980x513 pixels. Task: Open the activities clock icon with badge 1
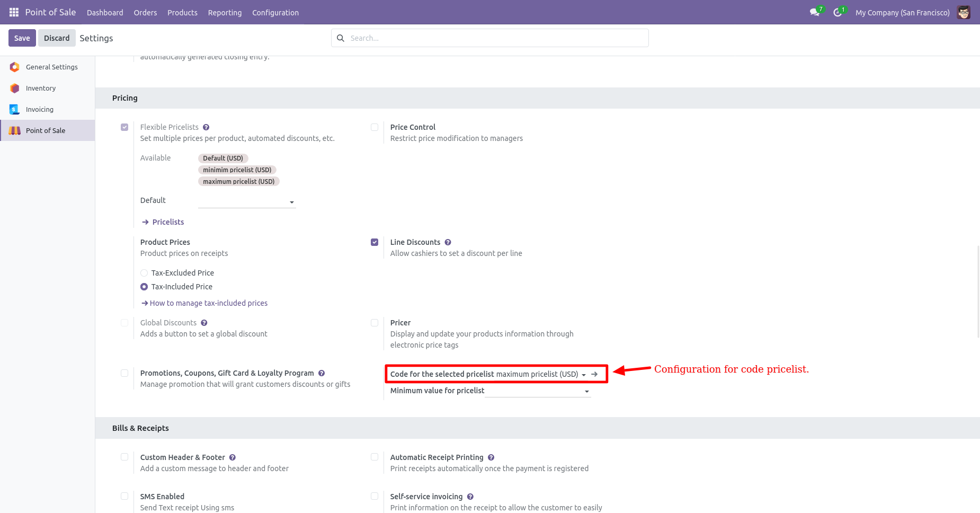tap(838, 12)
